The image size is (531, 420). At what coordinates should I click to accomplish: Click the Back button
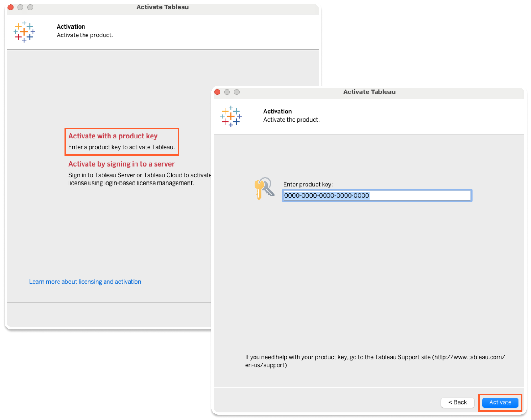[x=457, y=402]
